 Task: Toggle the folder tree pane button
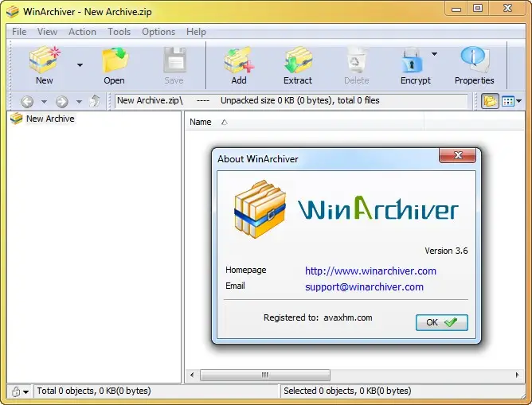click(490, 101)
